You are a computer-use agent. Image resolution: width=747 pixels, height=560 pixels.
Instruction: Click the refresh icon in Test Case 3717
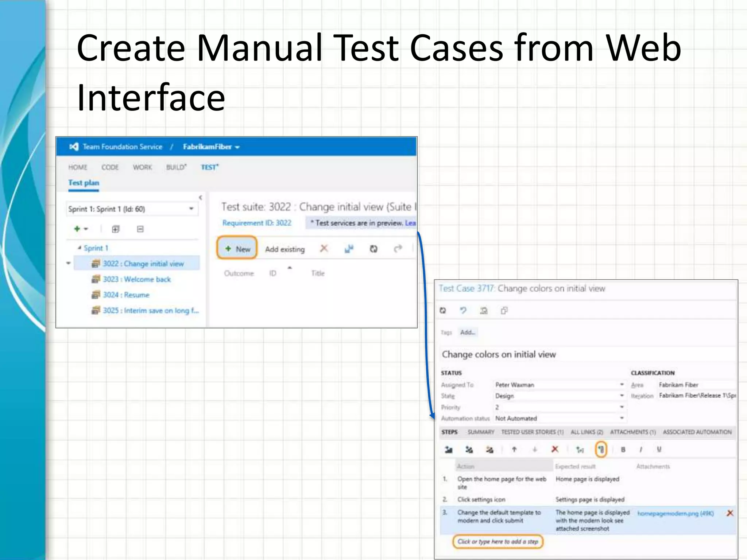[443, 311]
